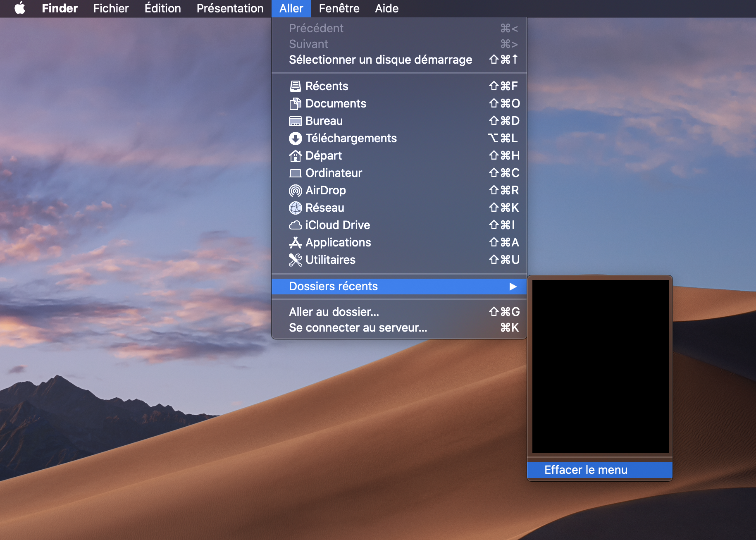Open the Aide menu
Viewport: 756px width, 540px height.
[387, 8]
